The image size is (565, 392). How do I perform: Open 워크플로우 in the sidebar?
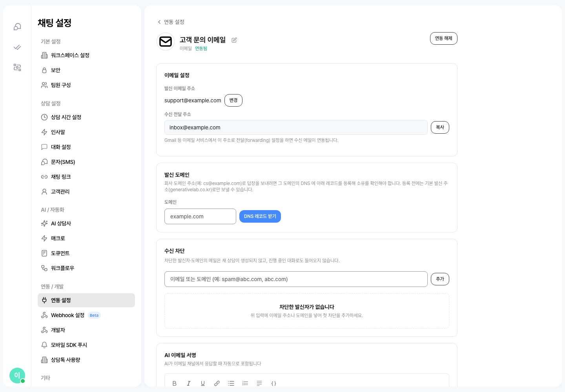click(x=86, y=268)
